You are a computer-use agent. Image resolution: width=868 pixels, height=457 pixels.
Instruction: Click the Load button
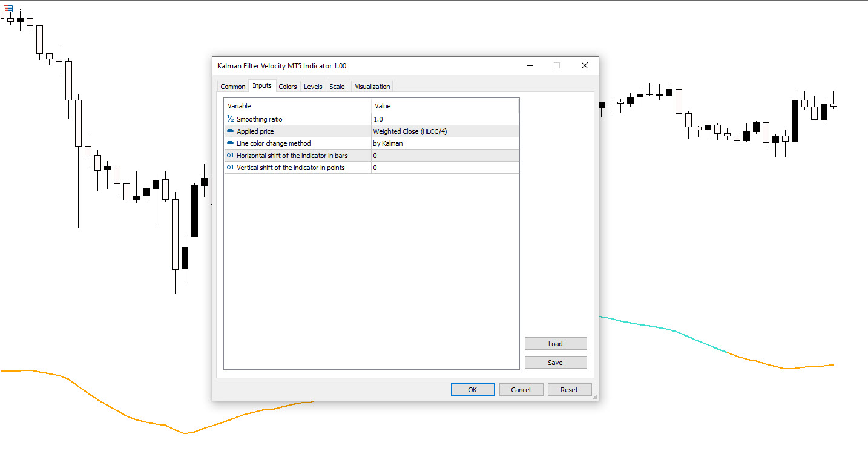pyautogui.click(x=556, y=344)
